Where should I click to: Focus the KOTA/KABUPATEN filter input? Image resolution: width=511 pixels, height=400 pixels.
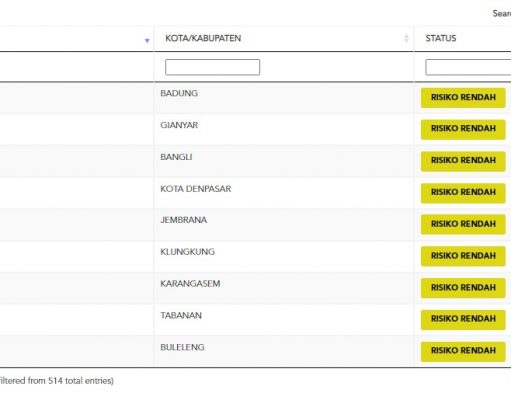212,67
